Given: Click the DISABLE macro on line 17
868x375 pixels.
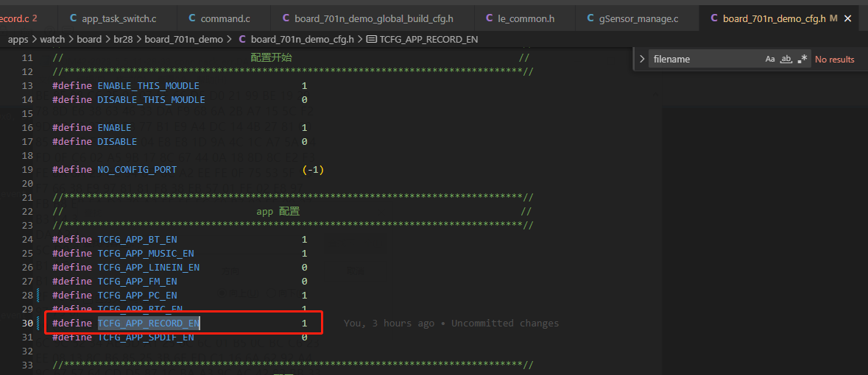Looking at the screenshot, I should 117,142.
